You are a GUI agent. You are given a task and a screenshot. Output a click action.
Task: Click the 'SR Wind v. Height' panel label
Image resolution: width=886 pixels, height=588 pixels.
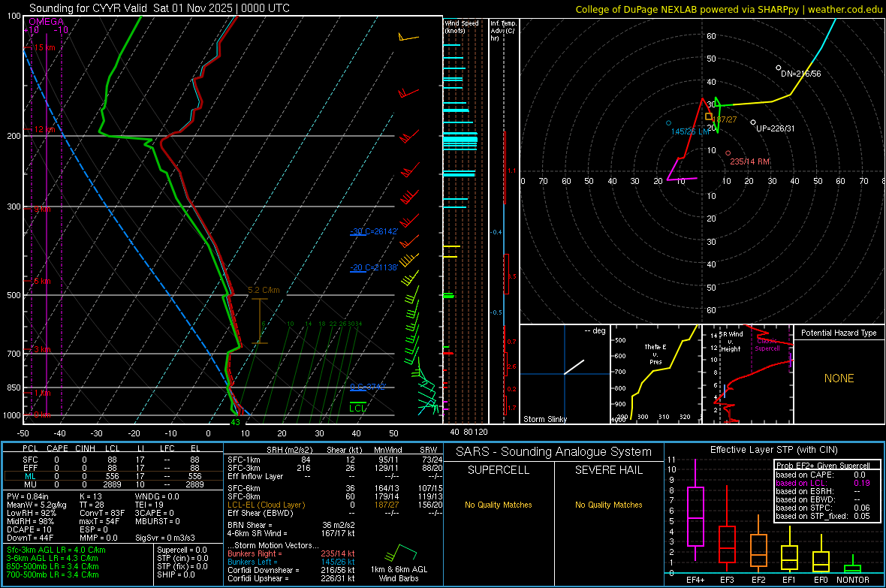pyautogui.click(x=732, y=342)
